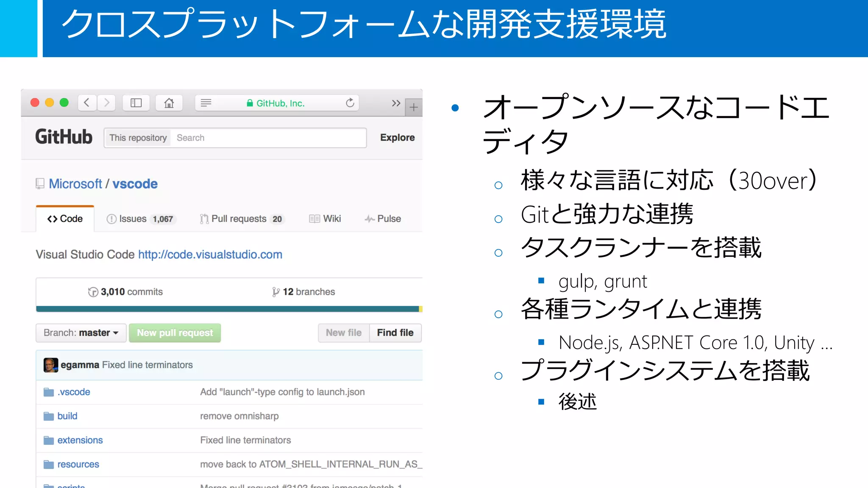Click the New file button
This screenshot has width=868, height=488.
(344, 333)
